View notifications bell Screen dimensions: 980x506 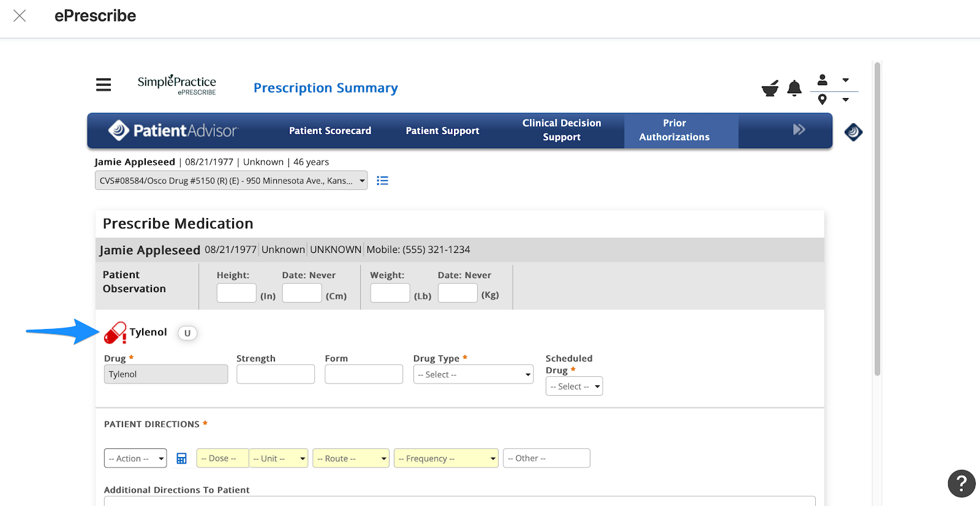click(794, 88)
